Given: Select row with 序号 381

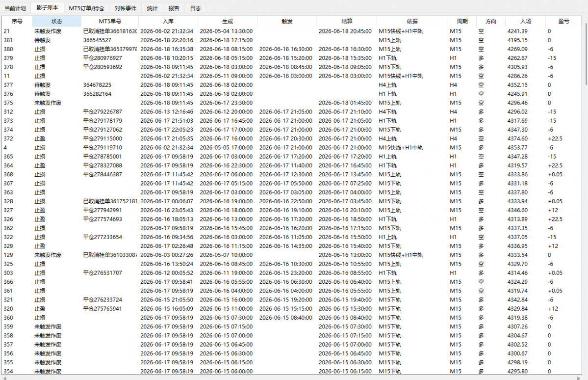Looking at the screenshot, I should (x=292, y=40).
